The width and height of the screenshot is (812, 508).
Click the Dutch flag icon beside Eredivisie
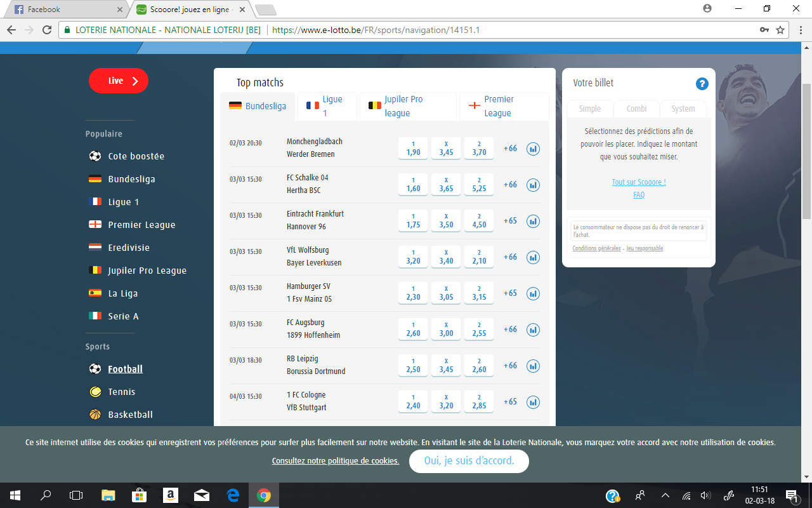(x=95, y=248)
